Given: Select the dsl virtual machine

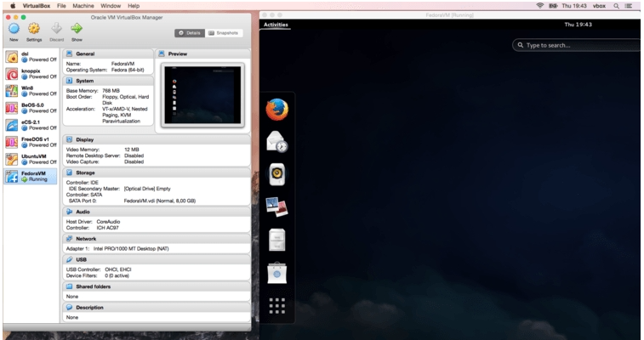Looking at the screenshot, I should click(31, 57).
